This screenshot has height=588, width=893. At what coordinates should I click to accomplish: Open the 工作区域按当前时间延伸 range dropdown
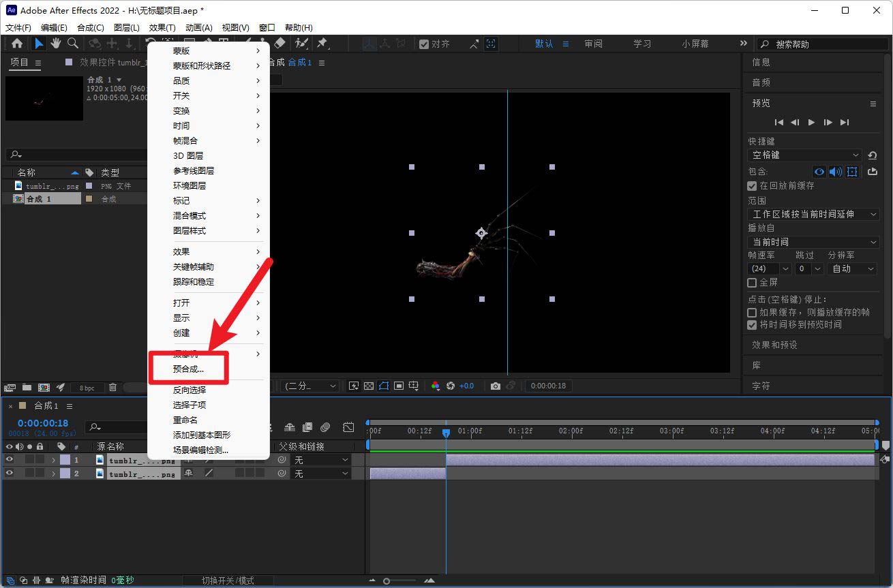coord(813,214)
